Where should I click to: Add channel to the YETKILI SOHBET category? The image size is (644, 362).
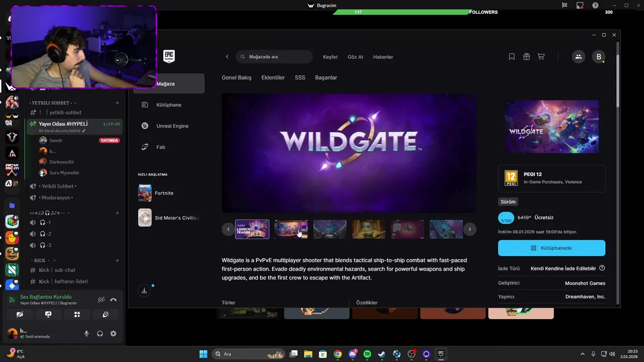click(117, 103)
